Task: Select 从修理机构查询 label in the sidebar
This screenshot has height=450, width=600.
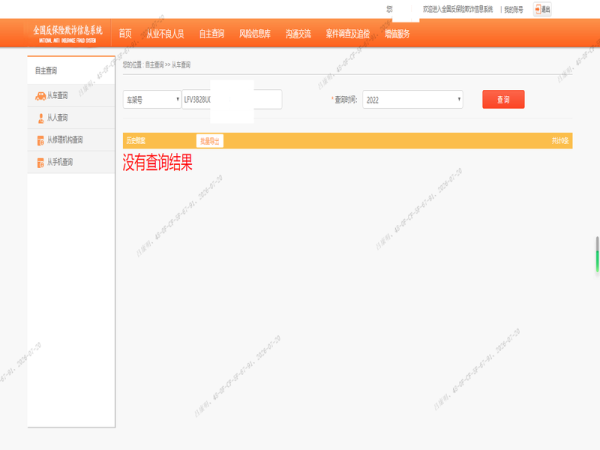Action: [x=65, y=140]
